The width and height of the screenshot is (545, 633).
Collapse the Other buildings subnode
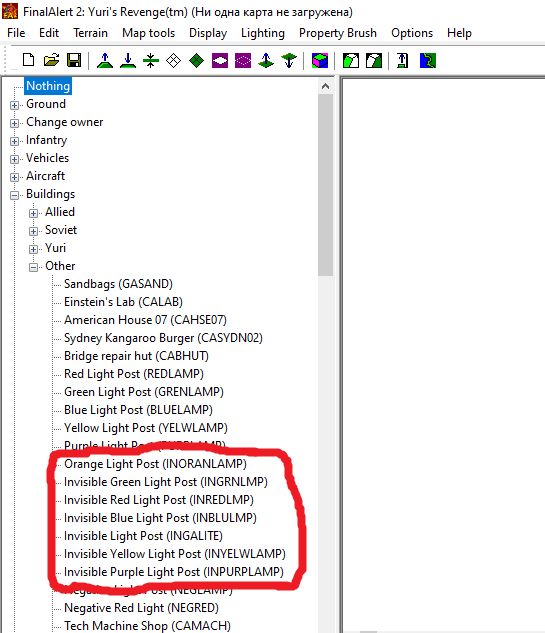[34, 267]
